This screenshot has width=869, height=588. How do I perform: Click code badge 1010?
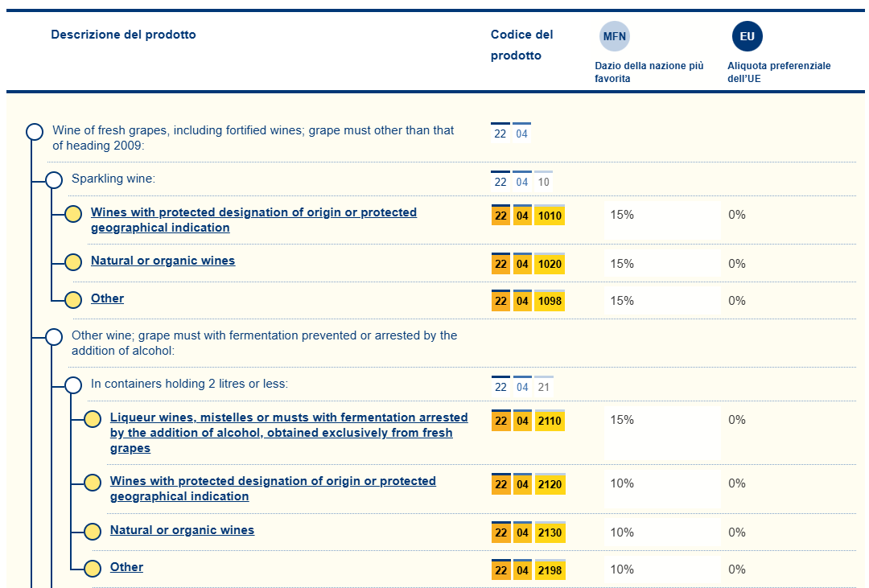click(550, 216)
